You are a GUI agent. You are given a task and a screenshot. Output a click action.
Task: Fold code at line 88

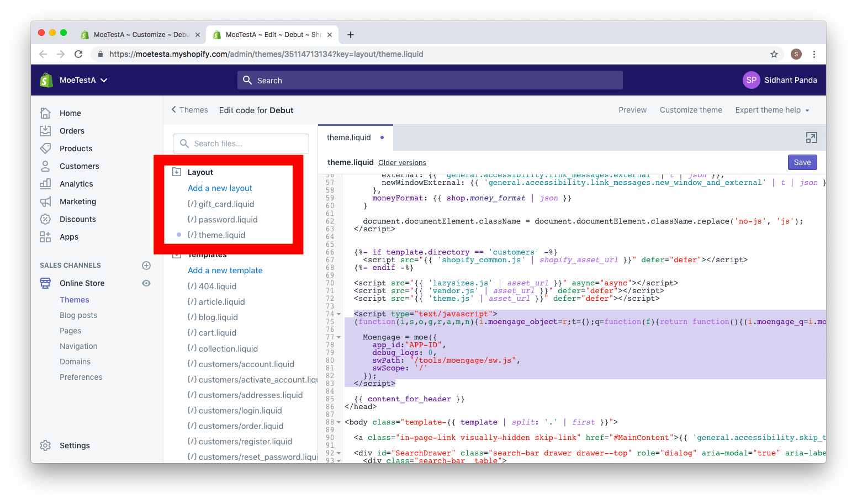(x=338, y=422)
